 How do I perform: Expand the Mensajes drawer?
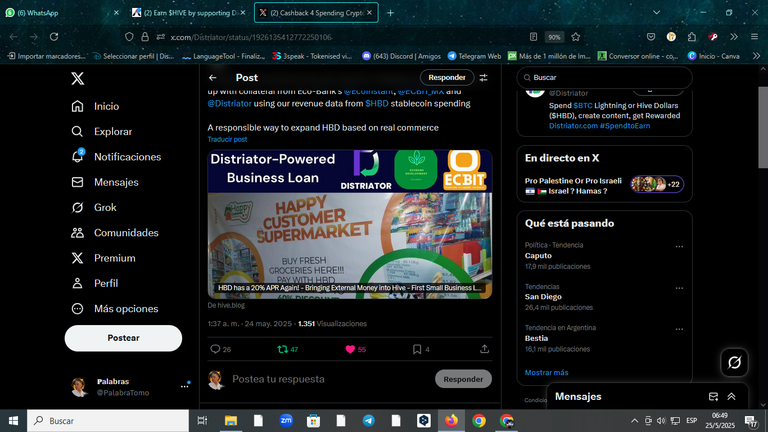click(x=731, y=397)
